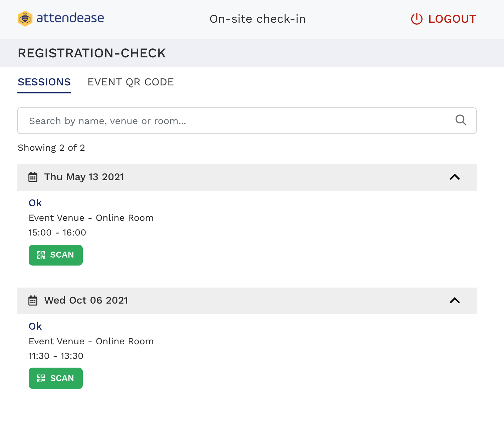Click the Wed Oct 06 2021 date header
Viewport: 504px width, 431px height.
click(86, 301)
